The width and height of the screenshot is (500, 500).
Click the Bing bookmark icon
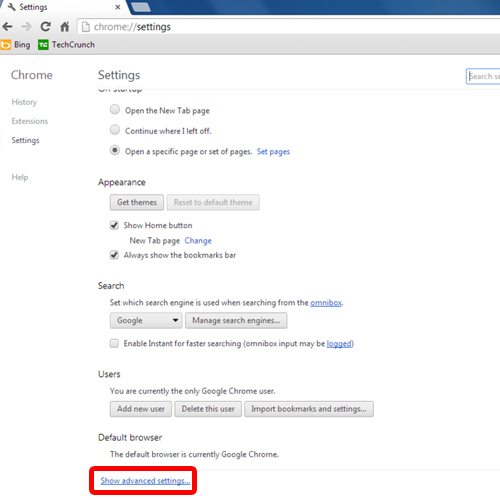[5, 45]
